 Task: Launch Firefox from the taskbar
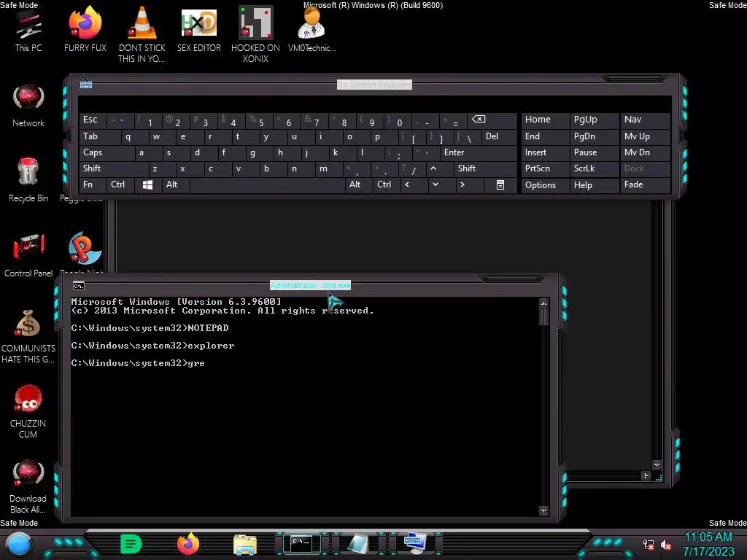tap(188, 544)
